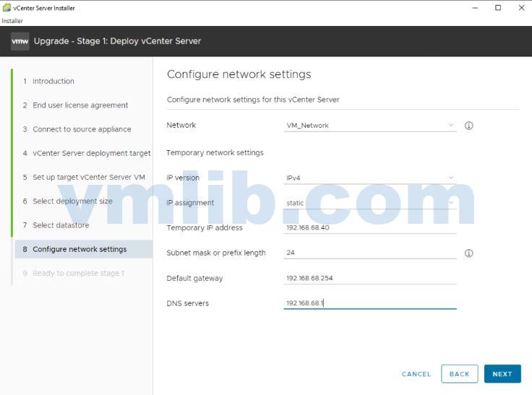Go to step 7 Select datastore

[56, 225]
